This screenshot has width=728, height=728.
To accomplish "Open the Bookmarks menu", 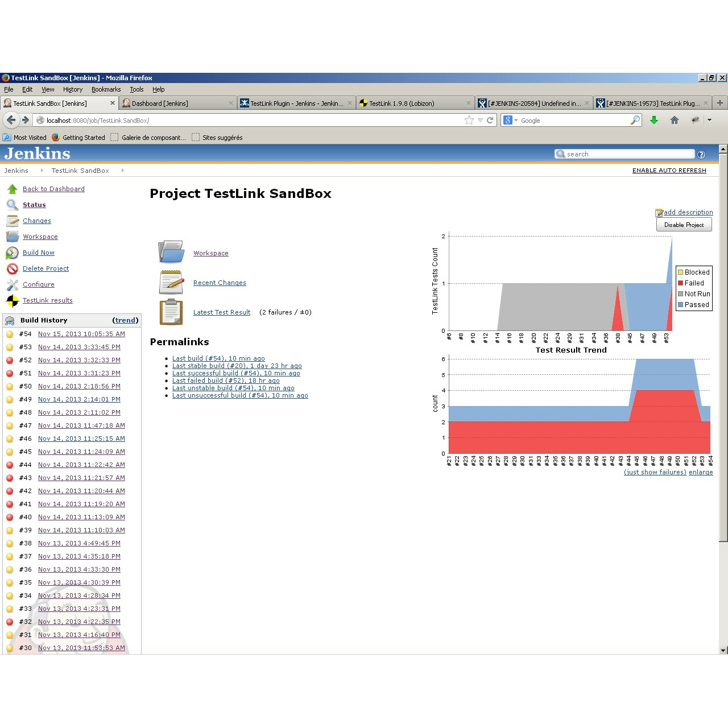I will [106, 89].
